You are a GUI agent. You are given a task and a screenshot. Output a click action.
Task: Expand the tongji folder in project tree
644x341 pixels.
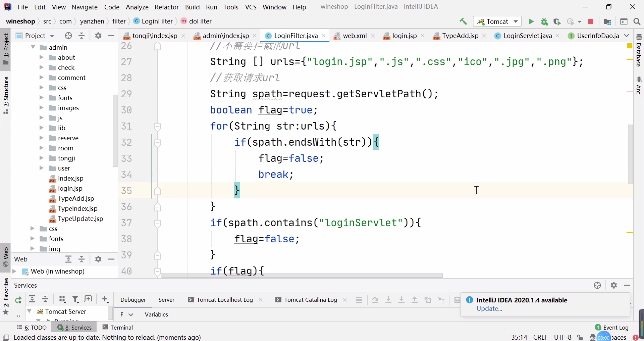42,158
